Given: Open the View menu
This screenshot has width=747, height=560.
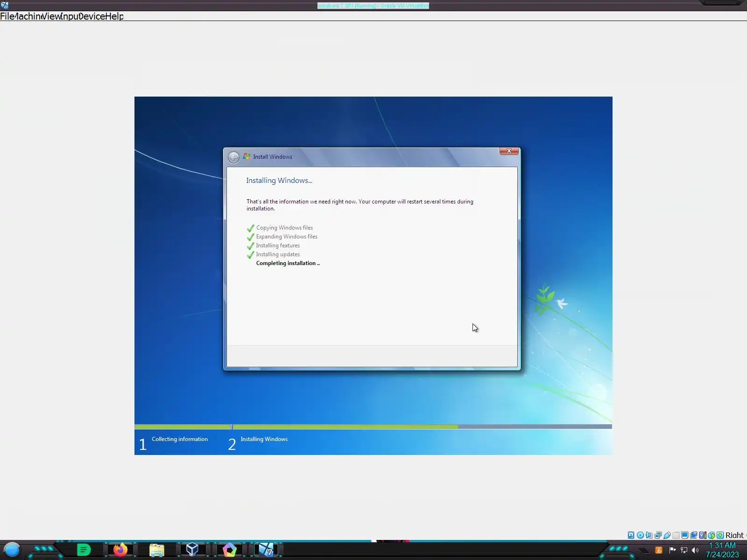Looking at the screenshot, I should (x=51, y=16).
